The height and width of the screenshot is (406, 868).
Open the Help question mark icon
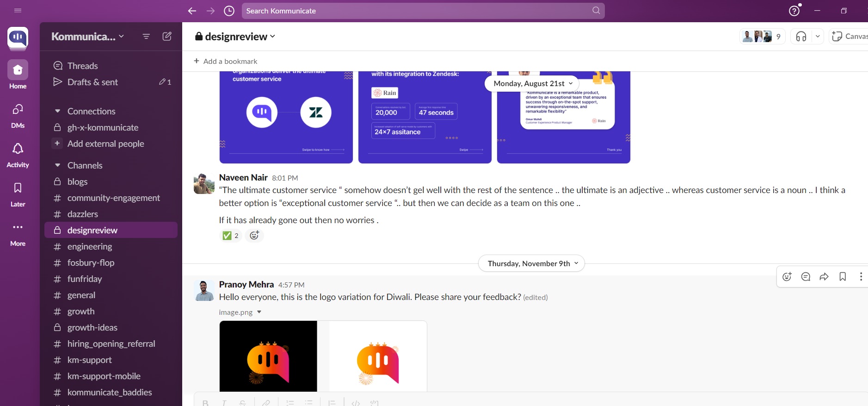(x=794, y=11)
